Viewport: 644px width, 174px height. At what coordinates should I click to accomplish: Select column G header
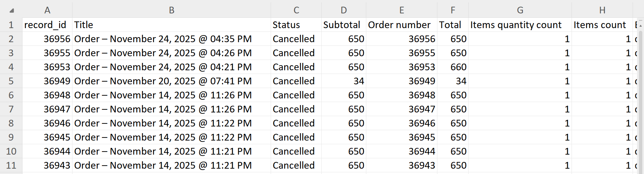520,10
